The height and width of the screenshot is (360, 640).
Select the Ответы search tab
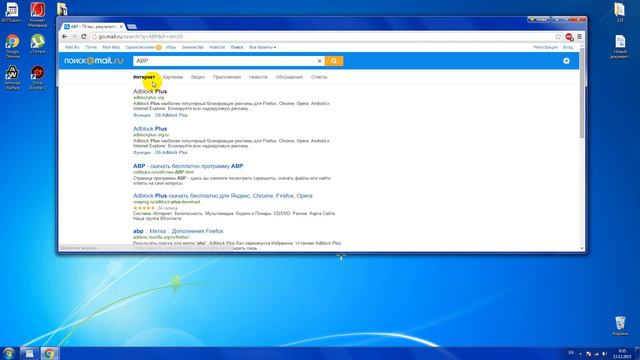click(319, 77)
